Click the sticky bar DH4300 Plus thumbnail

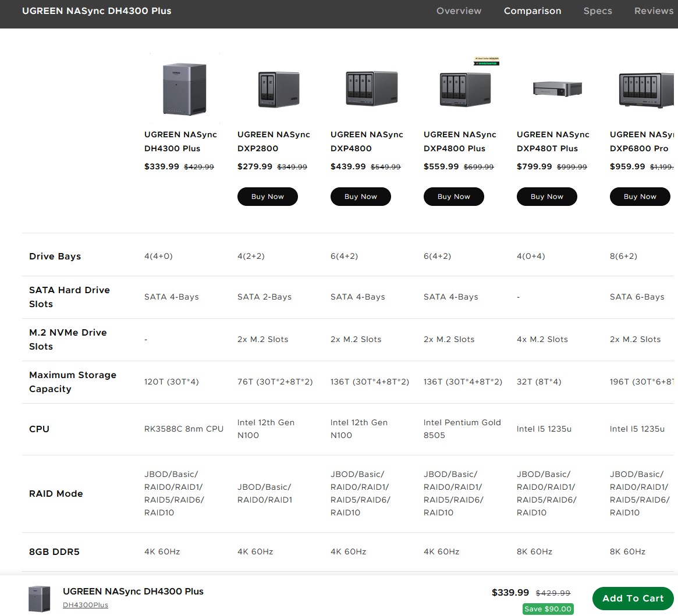[40, 599]
